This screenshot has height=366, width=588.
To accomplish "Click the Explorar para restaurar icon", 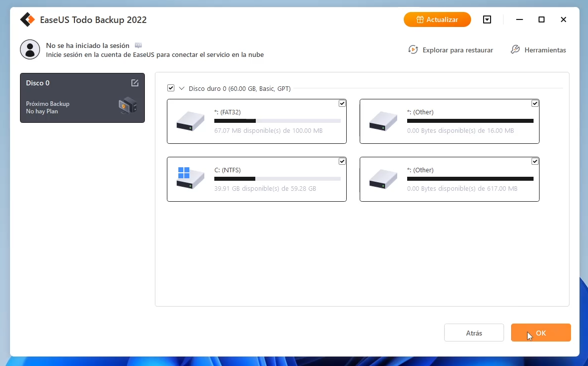I will (x=413, y=50).
